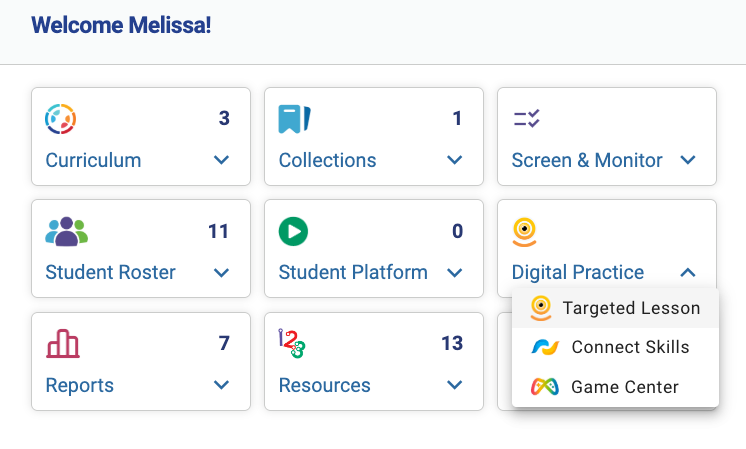The height and width of the screenshot is (449, 746).
Task: Click the green Student Platform play icon
Action: click(293, 232)
